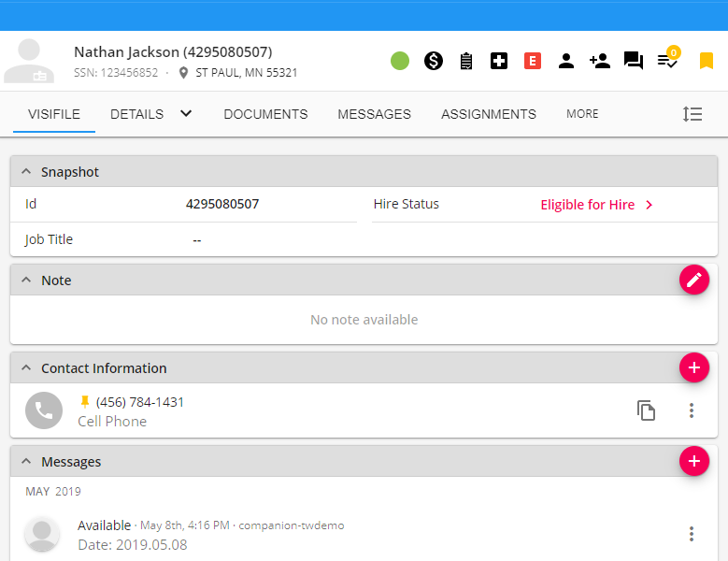The image size is (728, 561).
Task: Click the medical plus box icon
Action: (x=499, y=61)
